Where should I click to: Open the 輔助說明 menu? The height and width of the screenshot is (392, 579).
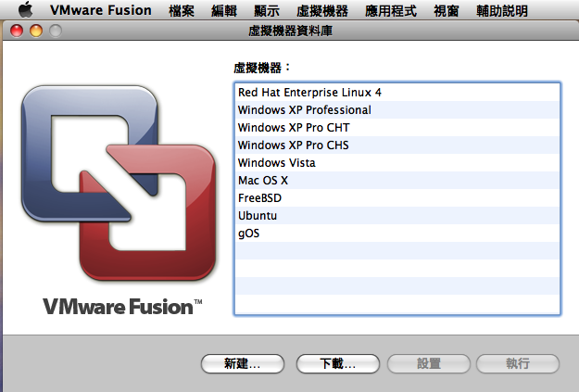[502, 10]
